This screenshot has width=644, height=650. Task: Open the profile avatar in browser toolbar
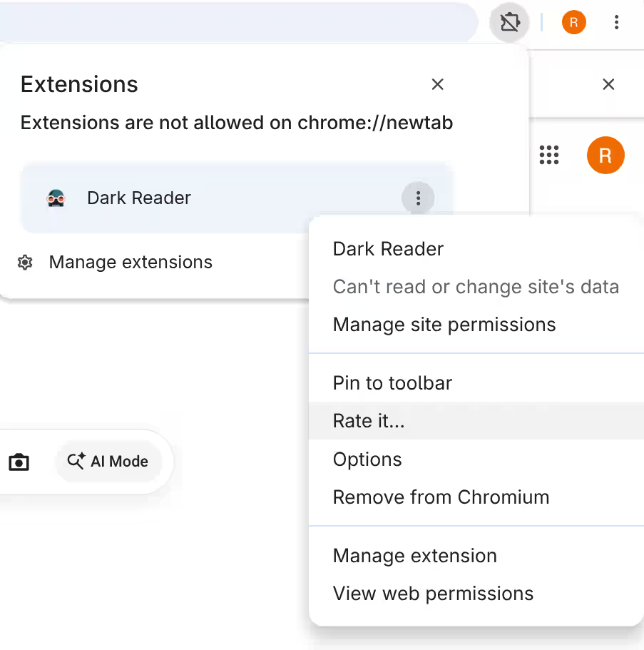pos(573,22)
